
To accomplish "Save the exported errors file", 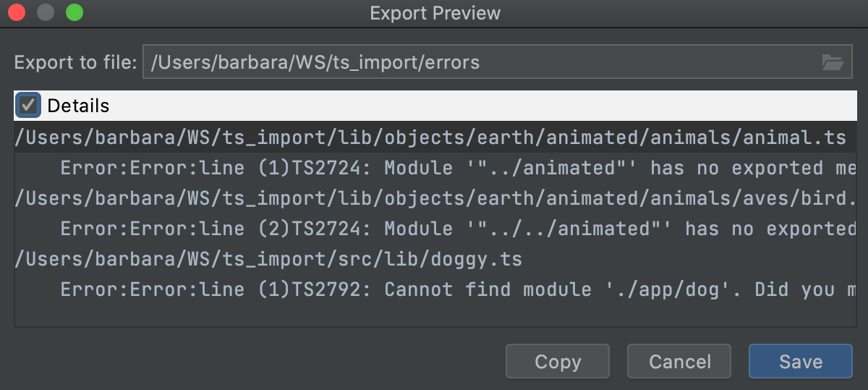I will click(800, 361).
